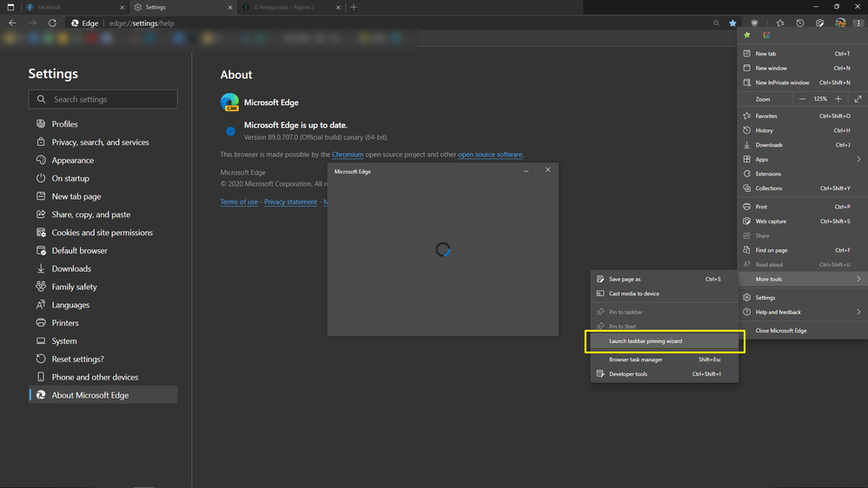The width and height of the screenshot is (868, 488).
Task: Select New window from the menu
Action: click(803, 68)
